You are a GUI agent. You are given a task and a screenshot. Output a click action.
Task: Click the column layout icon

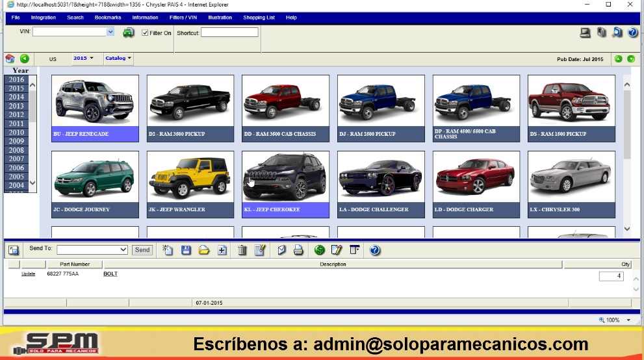coord(355,250)
